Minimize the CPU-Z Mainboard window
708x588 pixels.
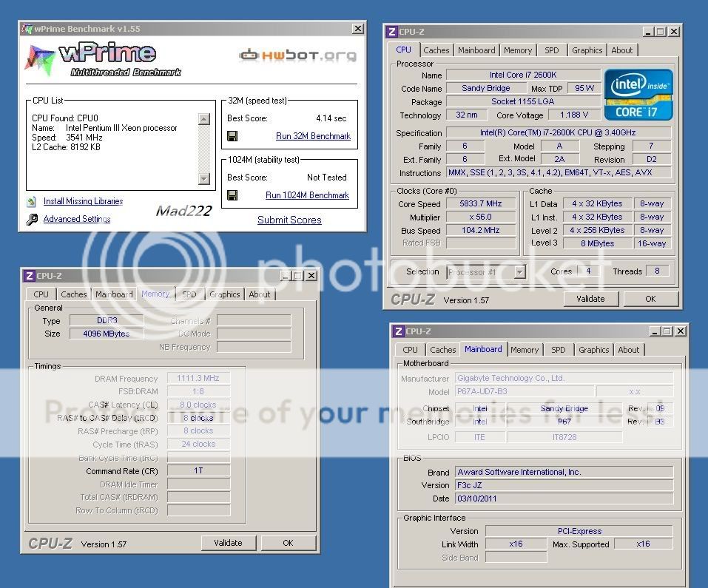click(x=655, y=331)
